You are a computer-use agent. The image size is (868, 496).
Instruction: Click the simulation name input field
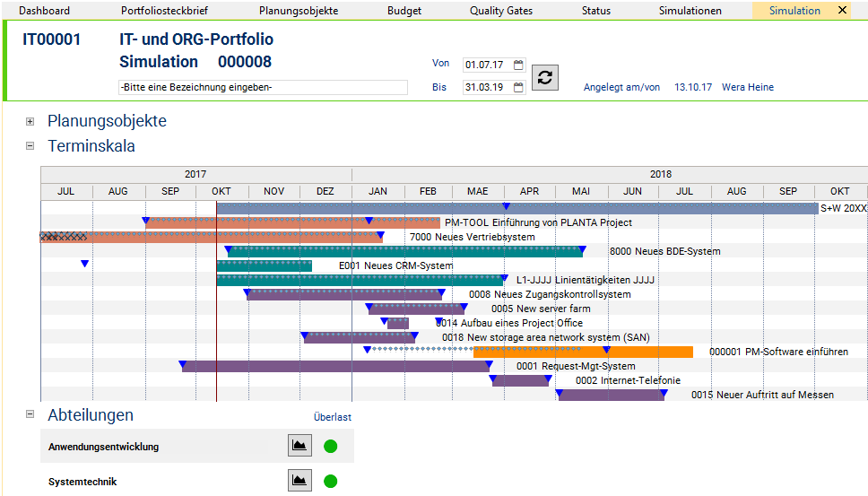point(263,88)
